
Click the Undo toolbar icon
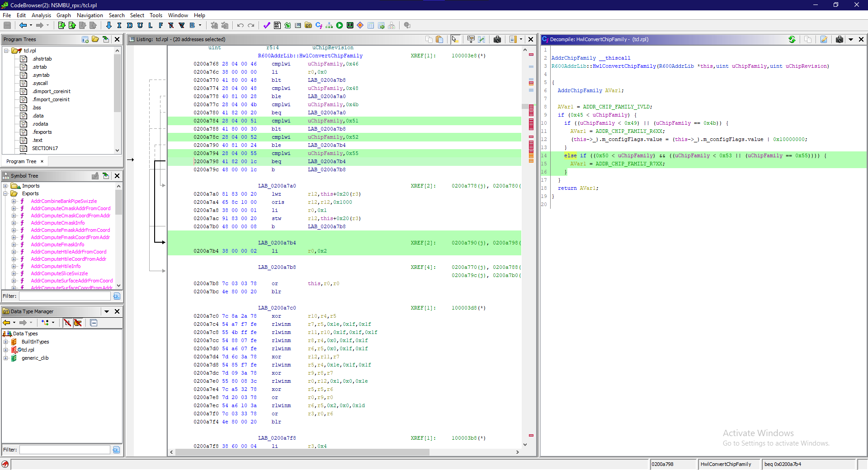pyautogui.click(x=241, y=26)
